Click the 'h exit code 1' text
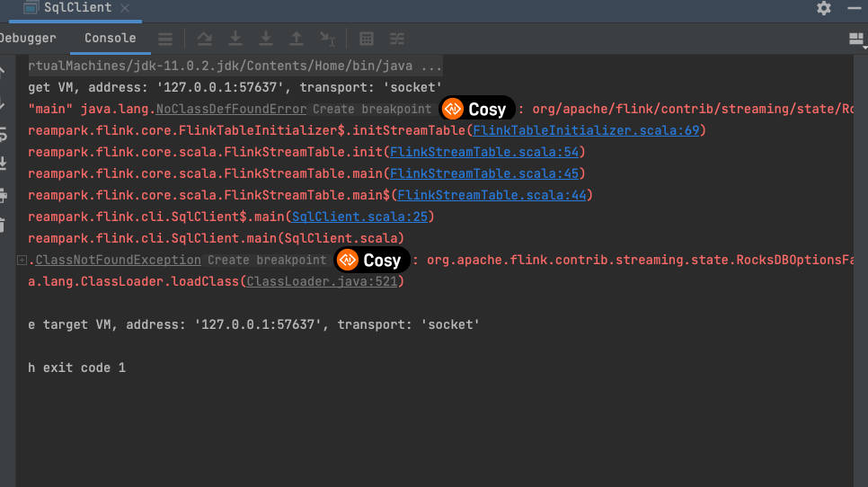Screen dimensions: 868x487 coord(77,368)
